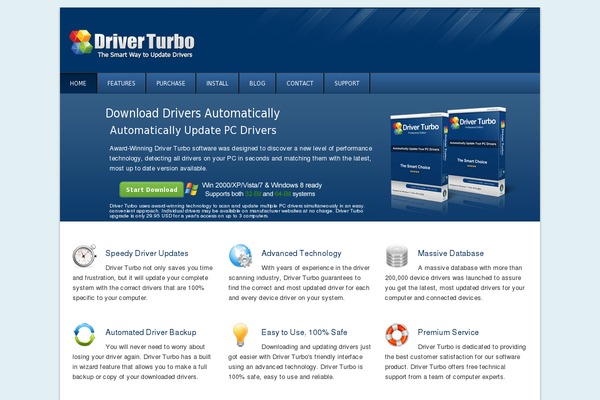Click the Advanced Technology heading
This screenshot has height=400, width=600.
click(x=301, y=253)
